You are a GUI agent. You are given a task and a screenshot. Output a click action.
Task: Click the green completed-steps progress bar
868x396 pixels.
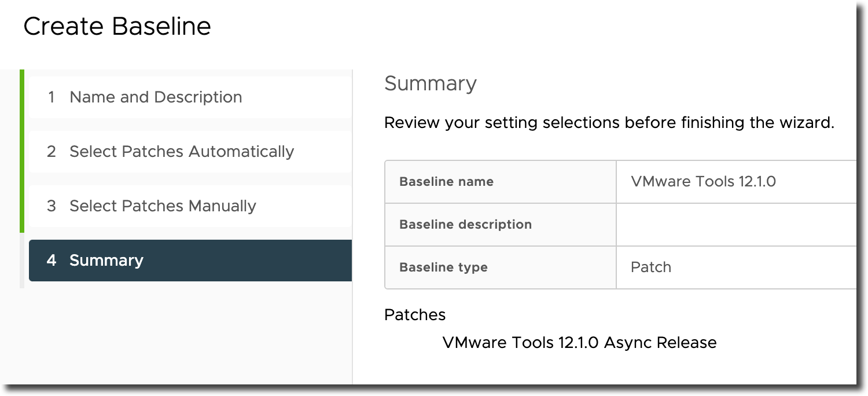point(22,151)
